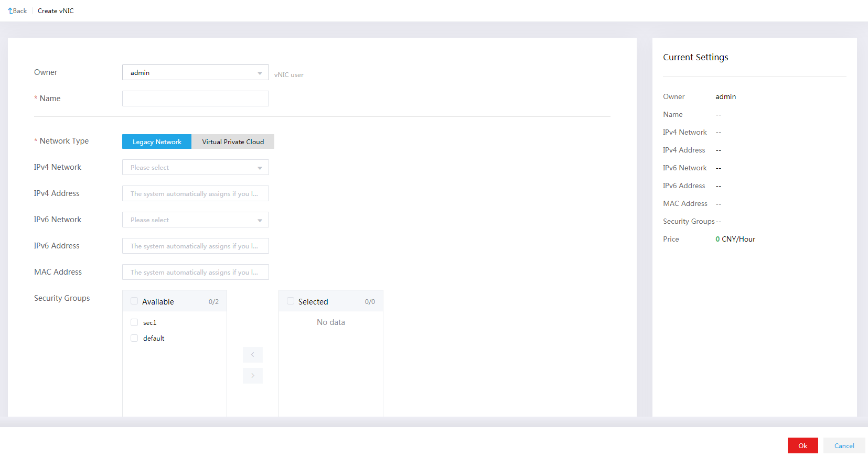Click the '0/0' Selected count

point(370,302)
